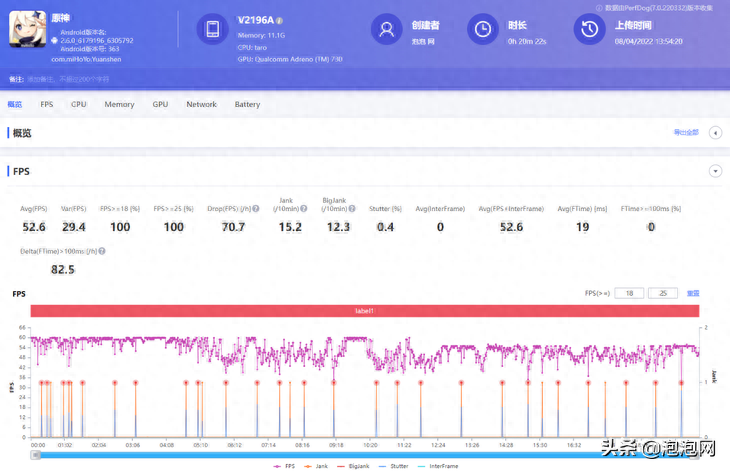Switch to the 概览 tab
The image size is (730, 471).
click(14, 104)
